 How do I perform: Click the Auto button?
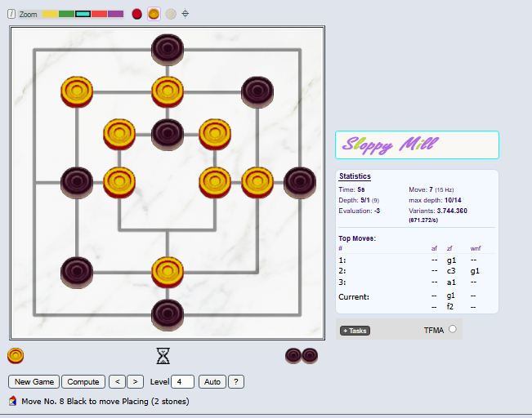pyautogui.click(x=212, y=382)
